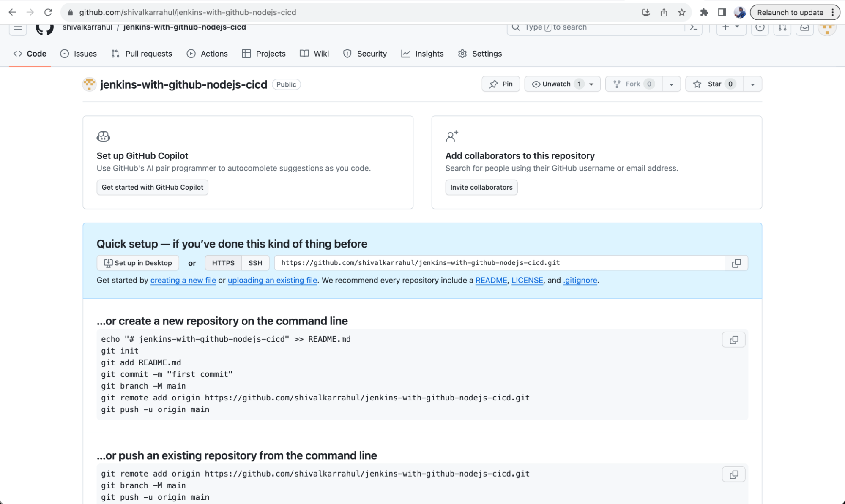845x504 pixels.
Task: Switch the clone URL to HTTPS
Action: (223, 263)
